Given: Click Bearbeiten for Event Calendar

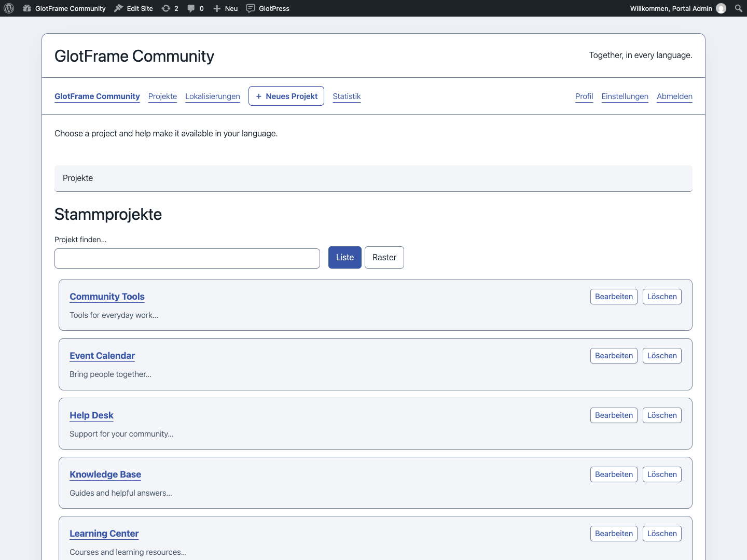Looking at the screenshot, I should [614, 356].
